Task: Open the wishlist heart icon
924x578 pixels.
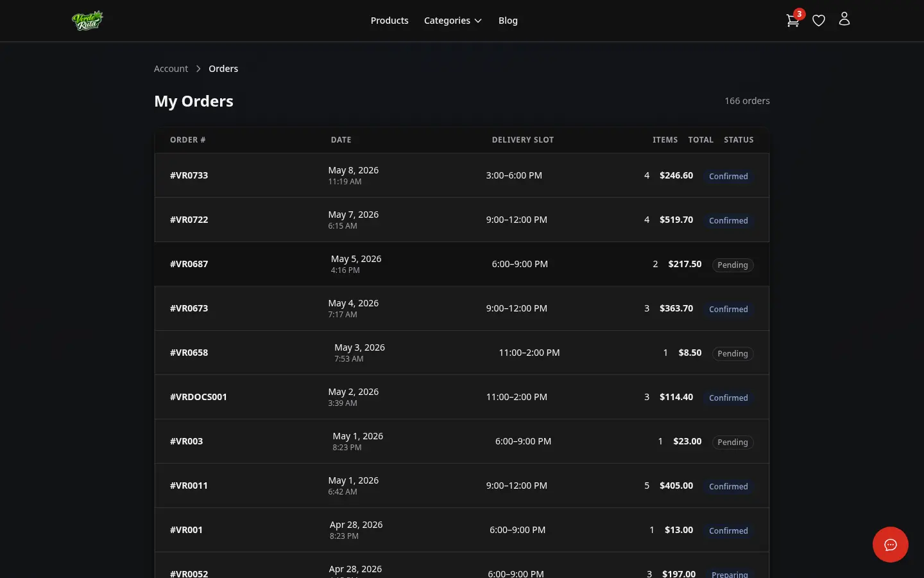Action: 819,21
